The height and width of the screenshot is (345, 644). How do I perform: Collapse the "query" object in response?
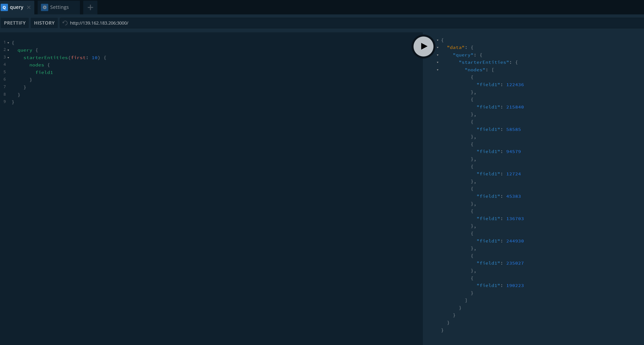coord(437,55)
